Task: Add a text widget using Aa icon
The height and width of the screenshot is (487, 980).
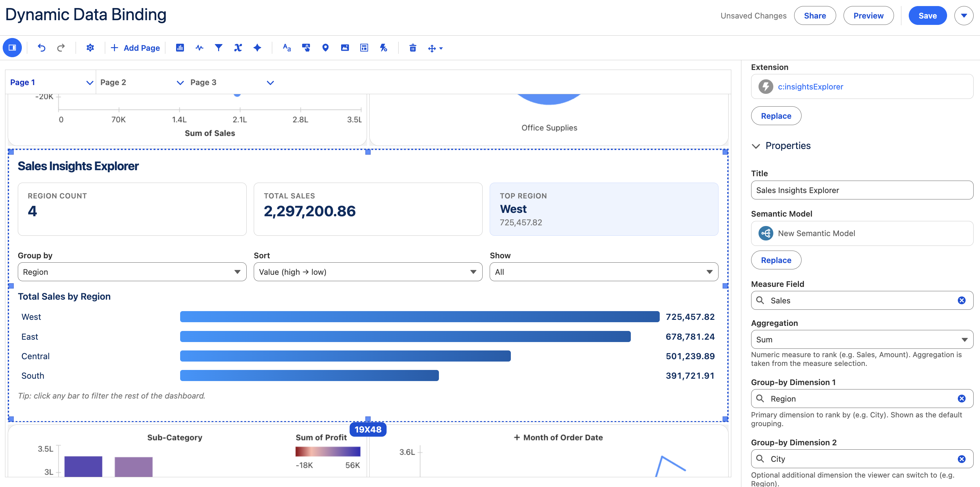Action: pyautogui.click(x=287, y=48)
